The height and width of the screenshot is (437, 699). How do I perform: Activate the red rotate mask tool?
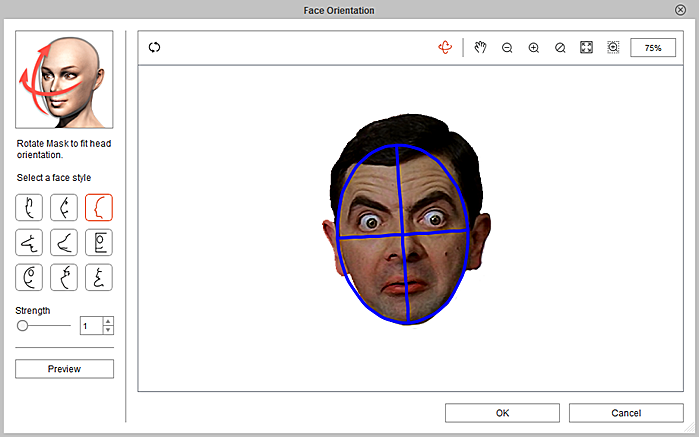tap(445, 47)
